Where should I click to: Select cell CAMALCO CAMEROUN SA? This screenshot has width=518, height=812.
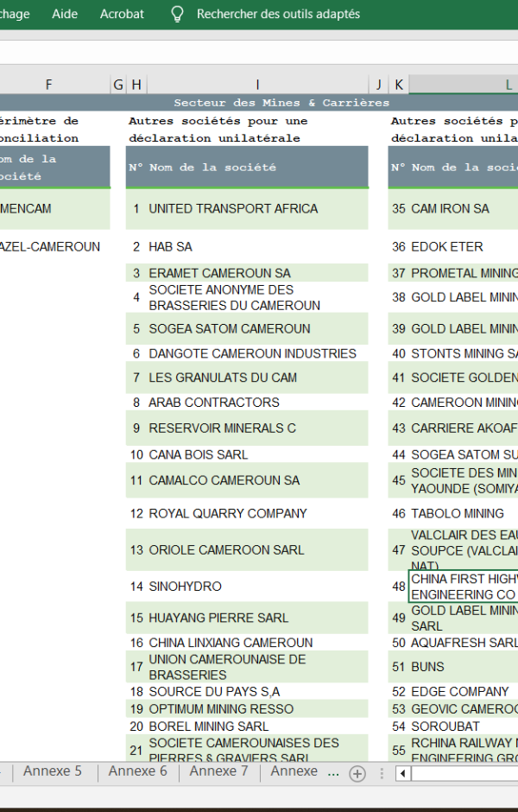pos(258,480)
